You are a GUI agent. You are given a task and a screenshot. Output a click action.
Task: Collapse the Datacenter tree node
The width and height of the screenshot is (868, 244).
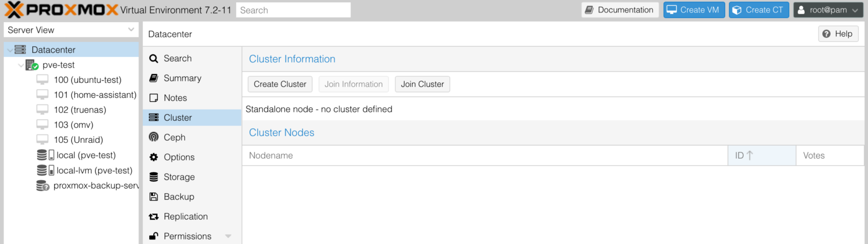coord(9,50)
